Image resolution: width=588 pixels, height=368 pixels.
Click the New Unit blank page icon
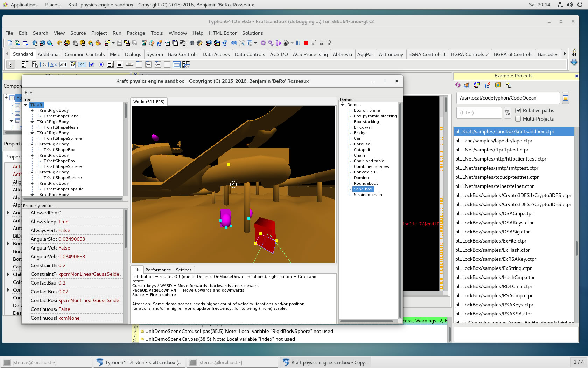click(10, 43)
